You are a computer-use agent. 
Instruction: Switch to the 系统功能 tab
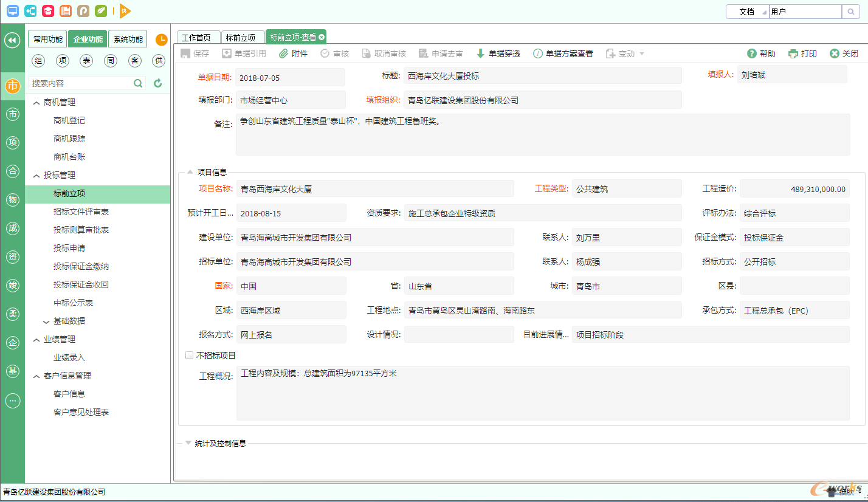point(128,39)
